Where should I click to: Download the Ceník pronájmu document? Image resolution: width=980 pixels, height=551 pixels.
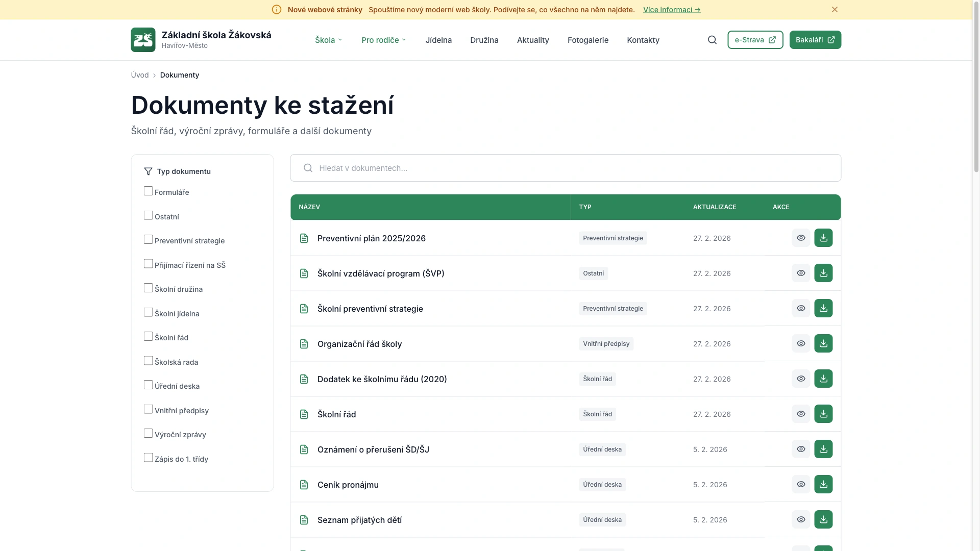coord(823,484)
